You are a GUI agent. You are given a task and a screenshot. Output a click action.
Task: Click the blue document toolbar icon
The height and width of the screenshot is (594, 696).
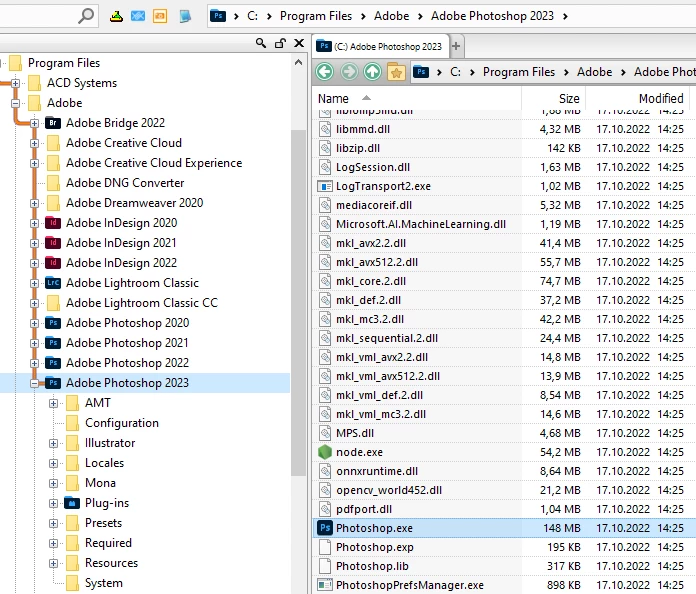[185, 16]
